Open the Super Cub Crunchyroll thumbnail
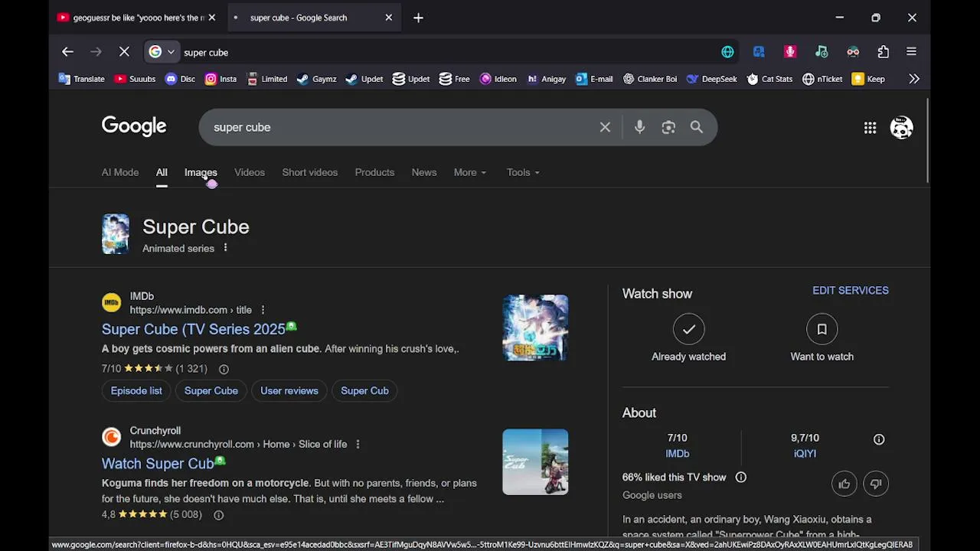Image resolution: width=980 pixels, height=551 pixels. pos(535,461)
